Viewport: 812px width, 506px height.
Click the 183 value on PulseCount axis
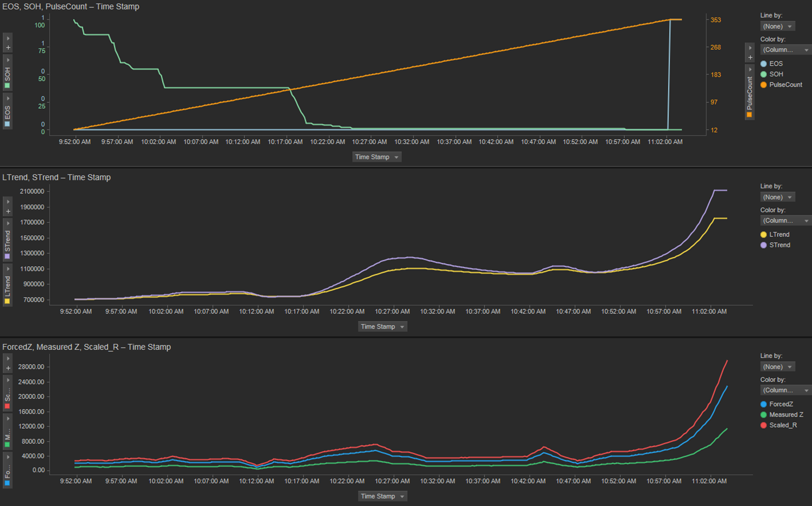click(715, 75)
